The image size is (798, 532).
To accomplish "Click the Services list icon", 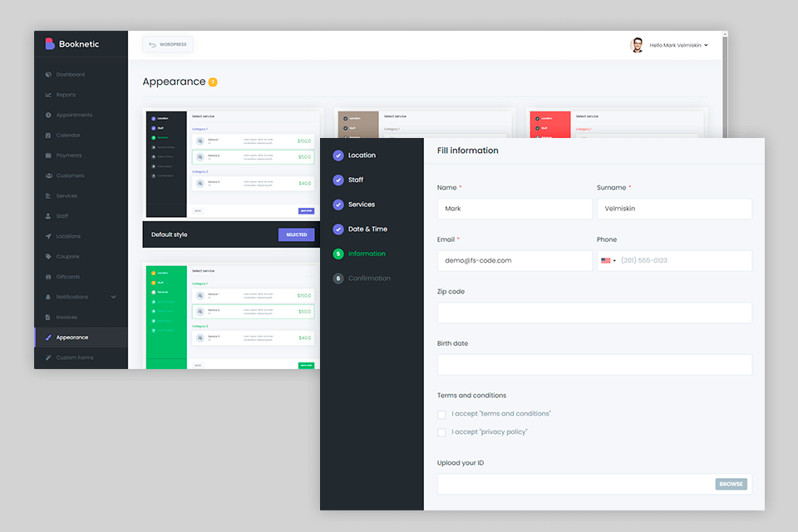I will click(48, 196).
